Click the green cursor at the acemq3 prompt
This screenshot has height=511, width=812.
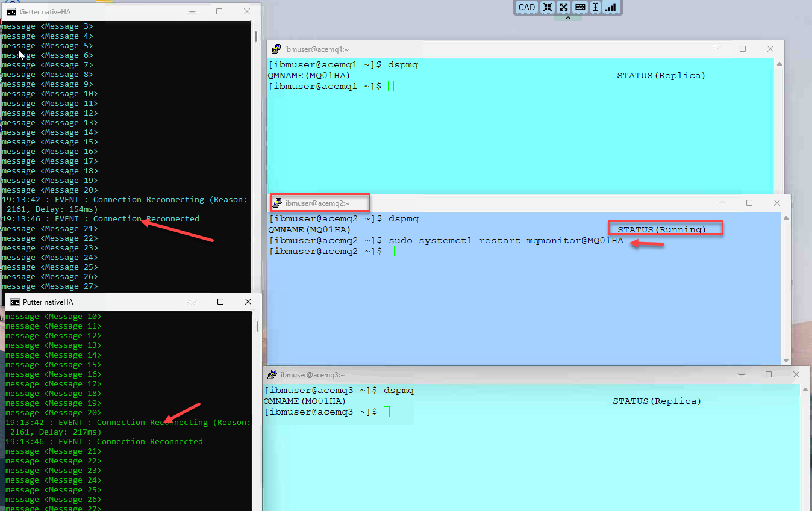click(387, 412)
